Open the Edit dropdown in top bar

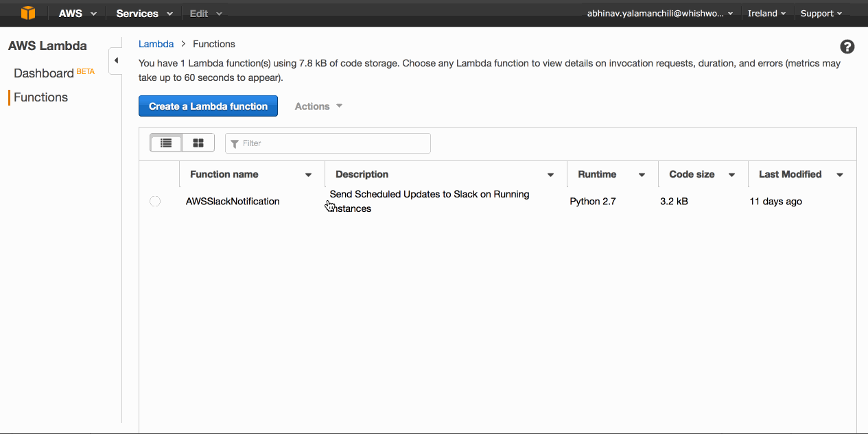pyautogui.click(x=206, y=13)
